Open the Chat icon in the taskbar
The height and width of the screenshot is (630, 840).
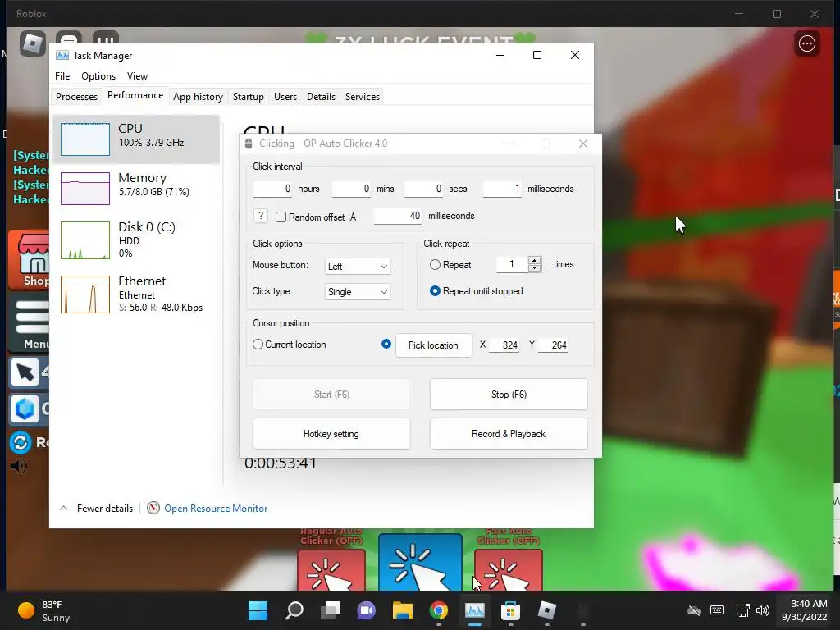[367, 610]
